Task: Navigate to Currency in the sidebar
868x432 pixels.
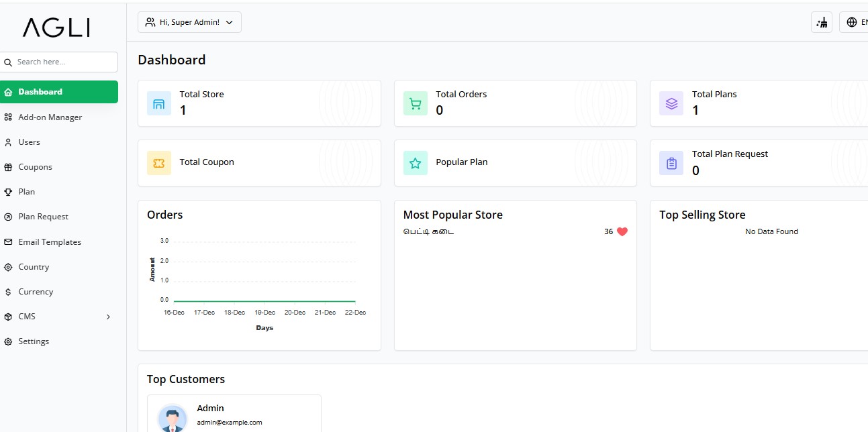Action: click(36, 292)
